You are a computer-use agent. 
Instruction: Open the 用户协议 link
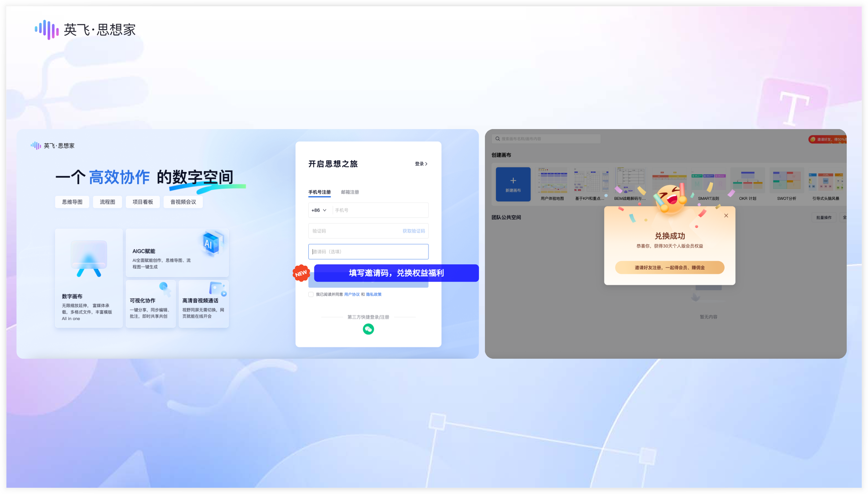[x=352, y=294]
